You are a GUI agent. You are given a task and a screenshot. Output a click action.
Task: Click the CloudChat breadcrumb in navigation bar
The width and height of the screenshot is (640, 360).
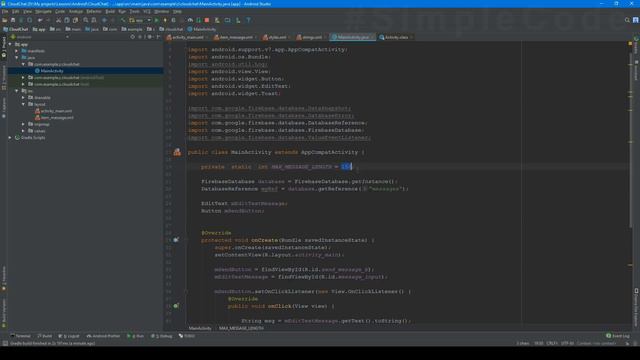coord(16,29)
